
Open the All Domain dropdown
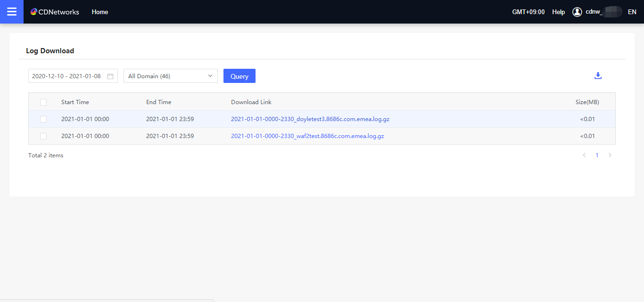(170, 76)
